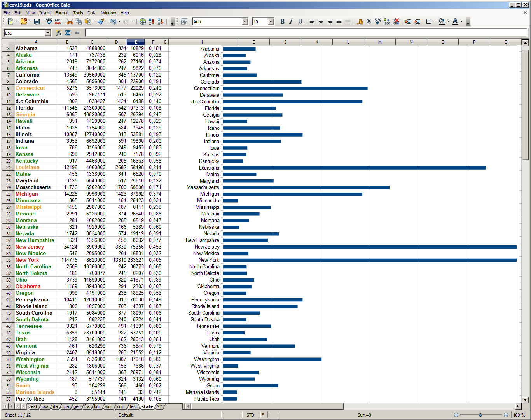This screenshot has height=420, width=531.
Task: Click the zoom slider handle
Action: (480, 415)
